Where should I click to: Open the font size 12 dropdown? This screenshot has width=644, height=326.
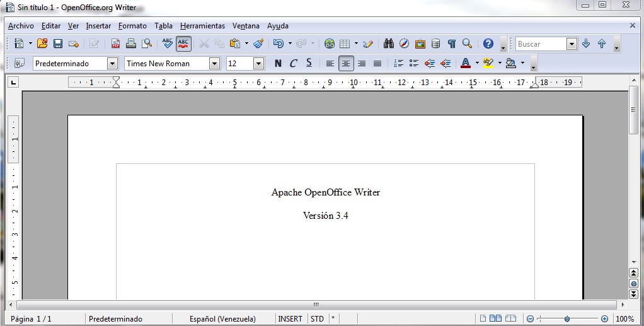click(x=258, y=63)
